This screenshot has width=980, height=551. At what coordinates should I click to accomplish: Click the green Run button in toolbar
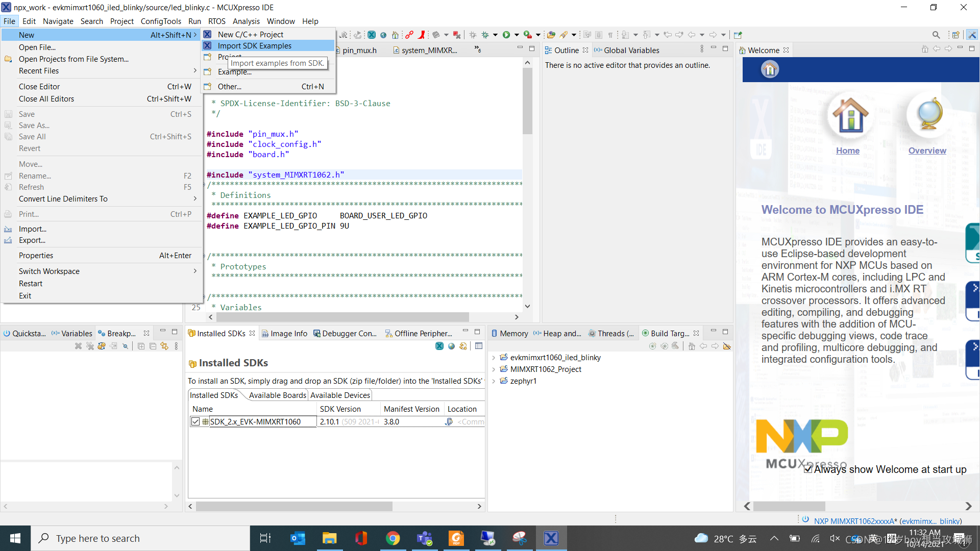coord(506,35)
